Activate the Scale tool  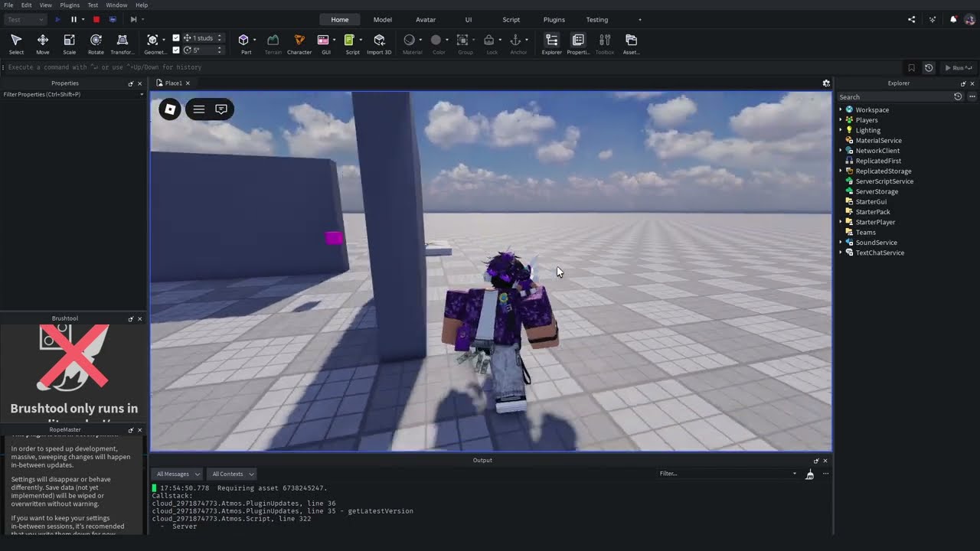coord(69,44)
